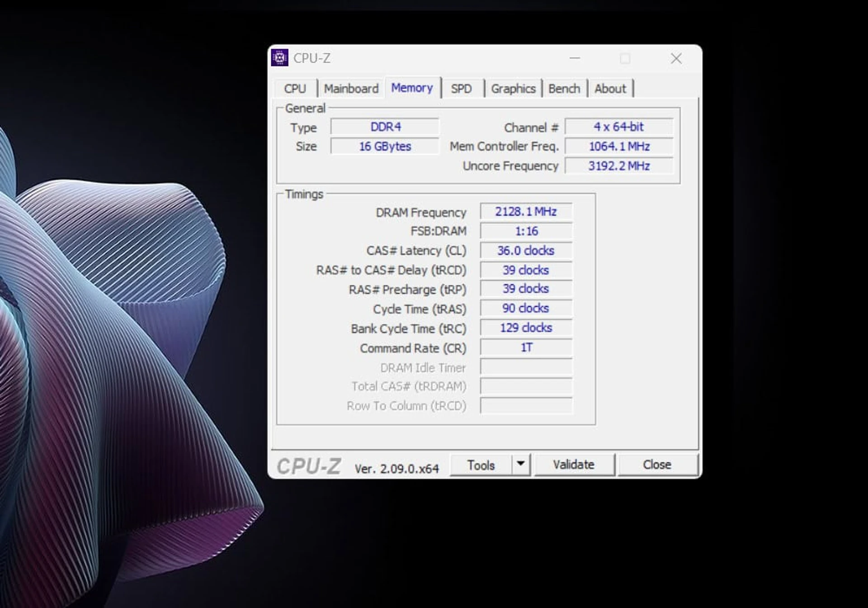Click the empty Row To Column field

click(526, 406)
